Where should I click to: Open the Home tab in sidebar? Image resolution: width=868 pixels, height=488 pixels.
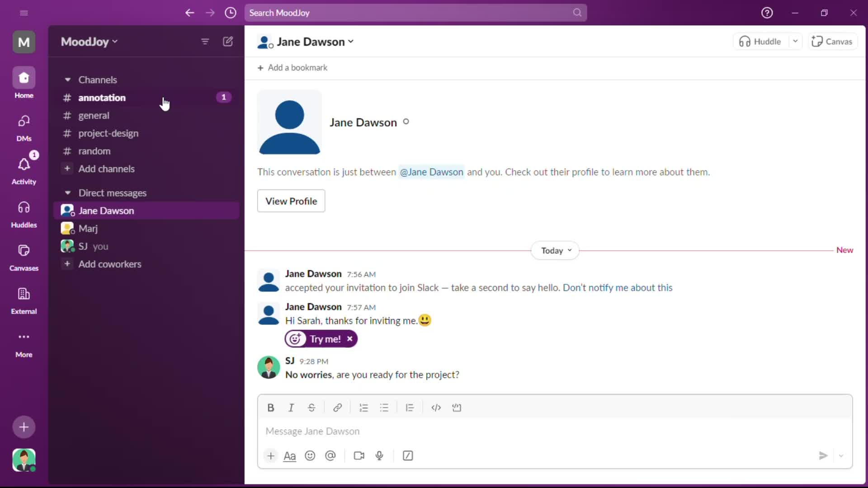pos(24,83)
